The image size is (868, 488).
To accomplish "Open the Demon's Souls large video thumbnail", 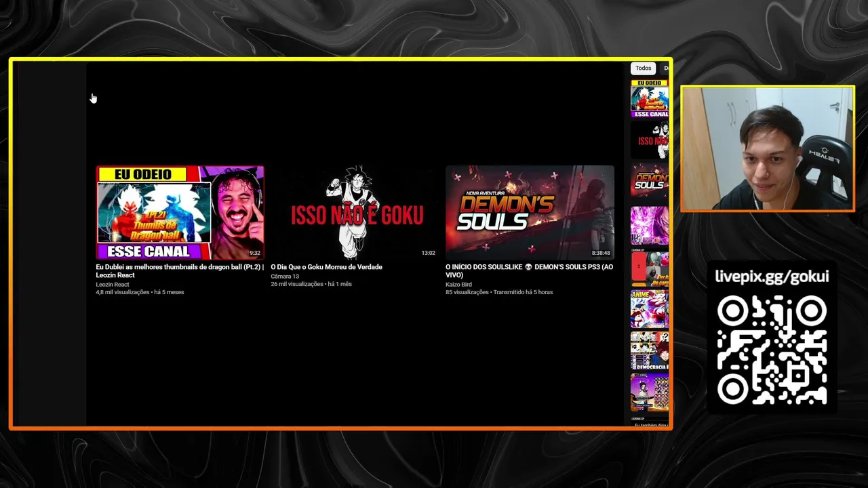I will point(530,213).
